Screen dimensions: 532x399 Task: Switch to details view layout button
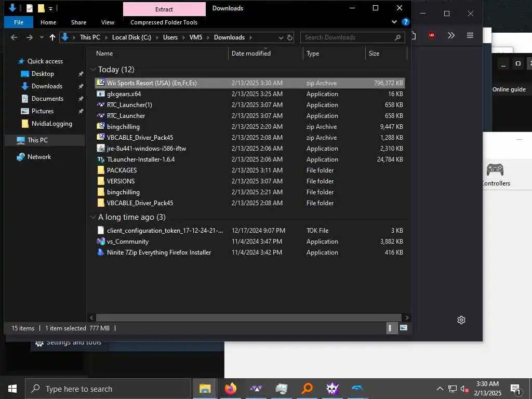click(x=392, y=328)
